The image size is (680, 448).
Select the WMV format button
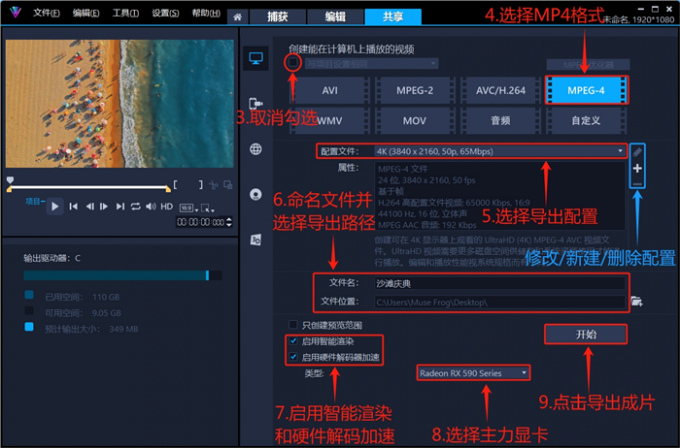330,121
